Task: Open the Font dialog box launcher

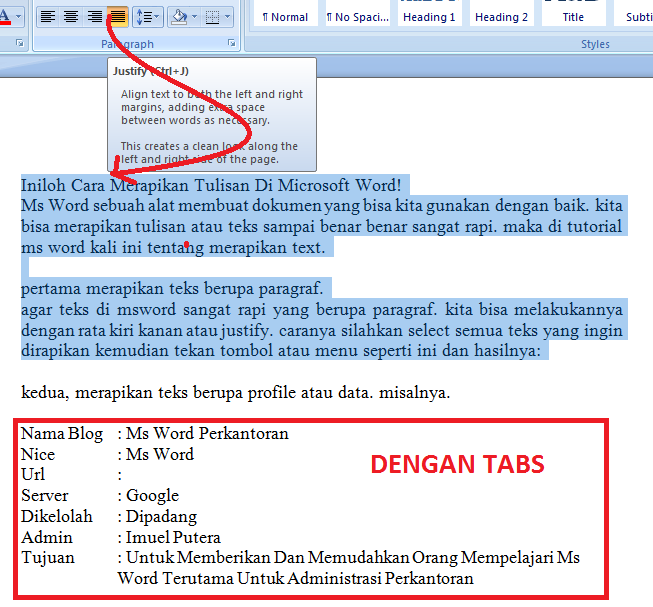Action: pyautogui.click(x=20, y=43)
